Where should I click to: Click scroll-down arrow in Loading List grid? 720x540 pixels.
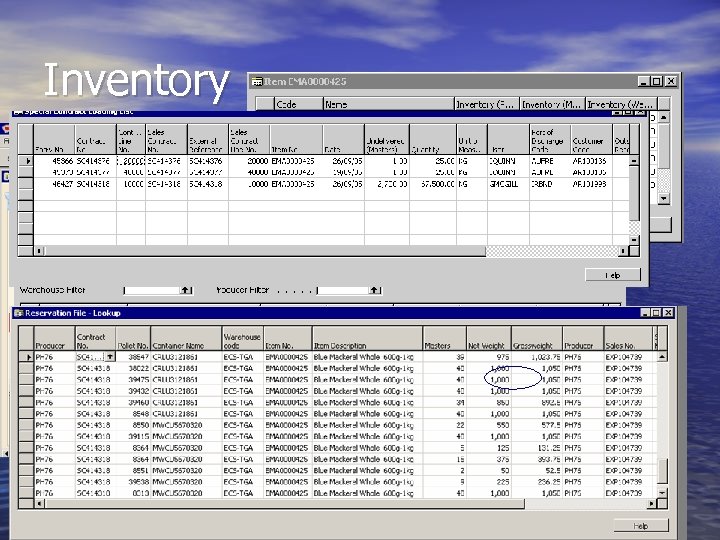tap(634, 240)
